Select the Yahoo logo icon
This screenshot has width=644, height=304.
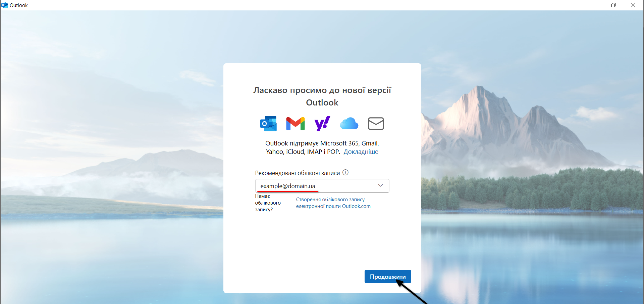(x=322, y=124)
